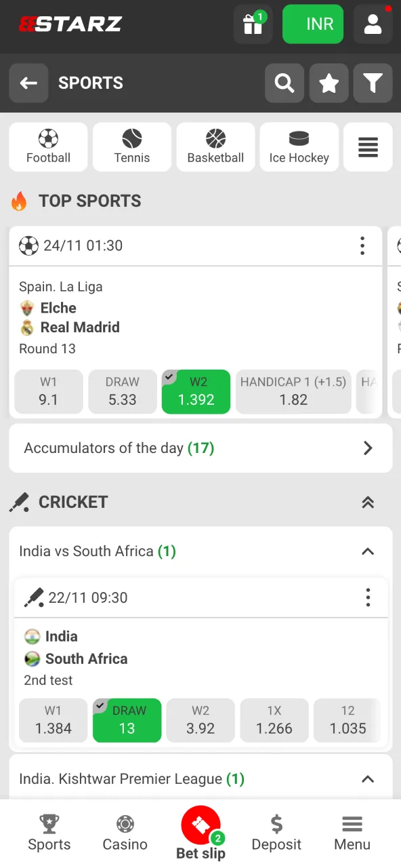Collapse the CRICKET section with double chevron

[x=368, y=502]
